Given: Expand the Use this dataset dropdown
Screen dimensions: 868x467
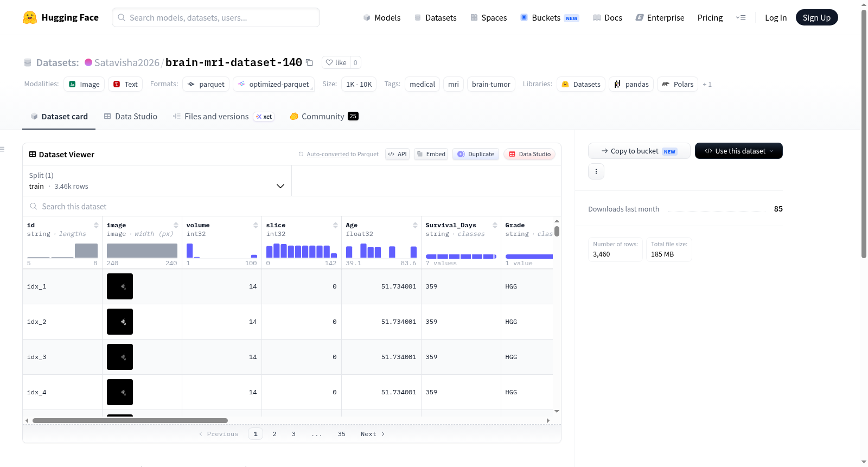Looking at the screenshot, I should 739,151.
